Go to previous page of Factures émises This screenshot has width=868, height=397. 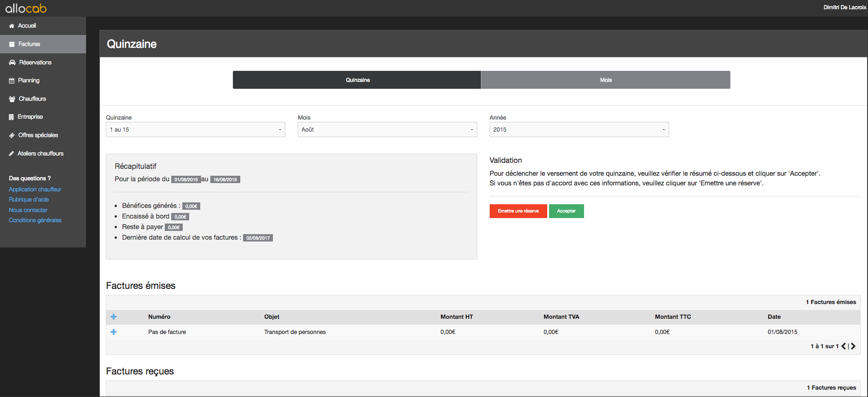pyautogui.click(x=844, y=346)
